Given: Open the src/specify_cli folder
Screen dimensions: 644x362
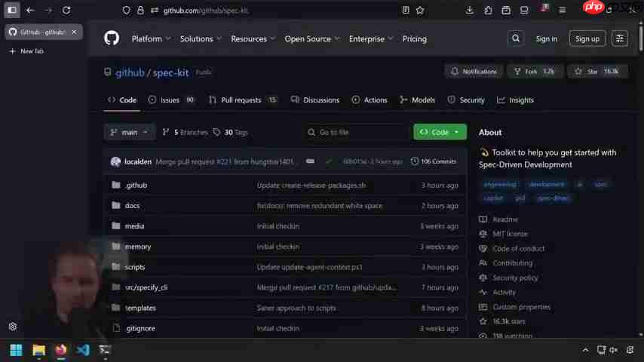Looking at the screenshot, I should 146,287.
